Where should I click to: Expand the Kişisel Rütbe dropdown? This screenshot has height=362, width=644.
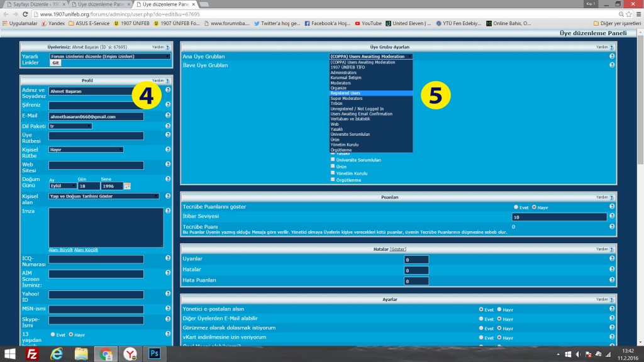[x=86, y=150]
